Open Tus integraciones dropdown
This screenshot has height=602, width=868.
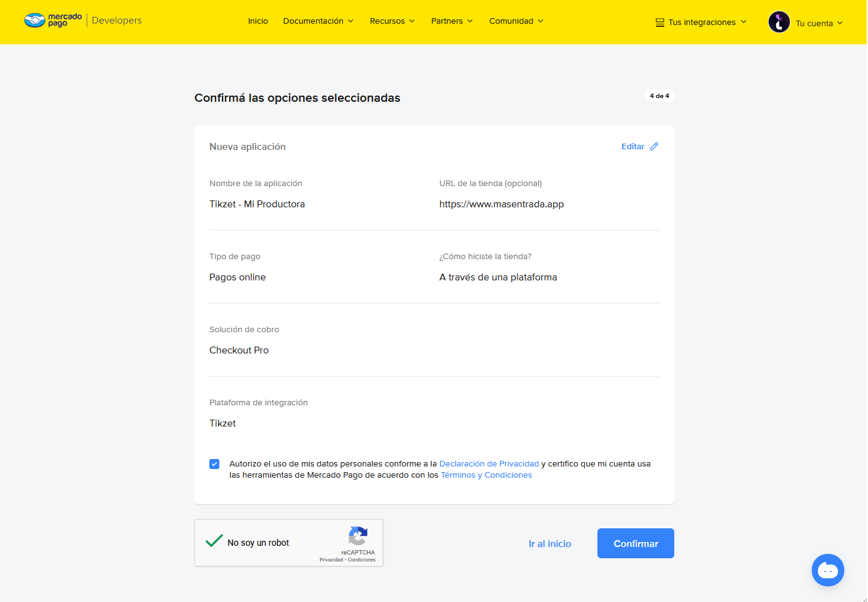tap(701, 22)
